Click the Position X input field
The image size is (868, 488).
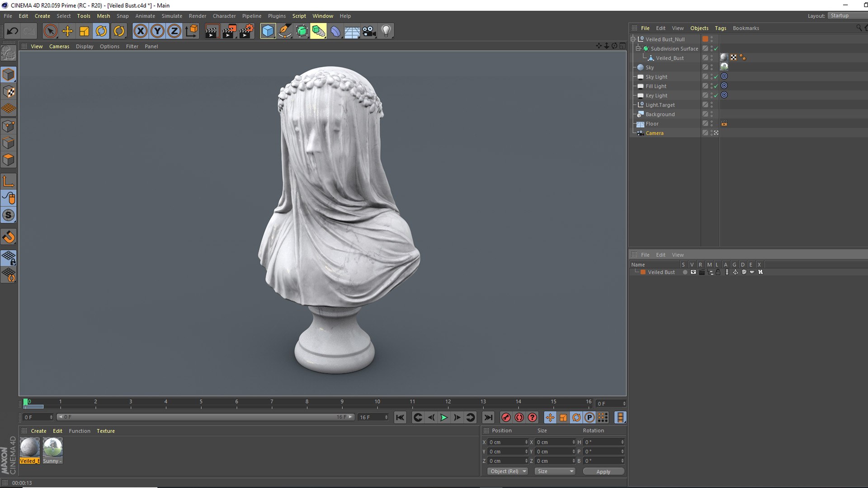click(x=507, y=442)
